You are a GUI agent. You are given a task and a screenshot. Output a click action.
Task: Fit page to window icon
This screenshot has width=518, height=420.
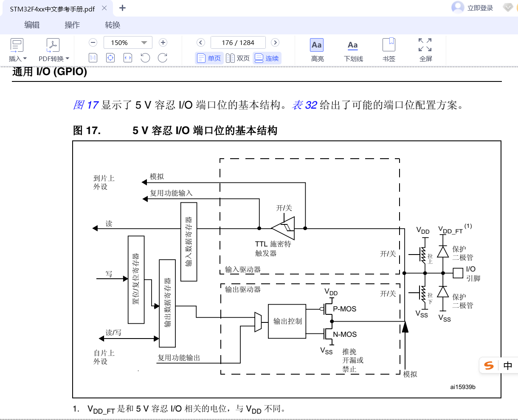pyautogui.click(x=110, y=58)
